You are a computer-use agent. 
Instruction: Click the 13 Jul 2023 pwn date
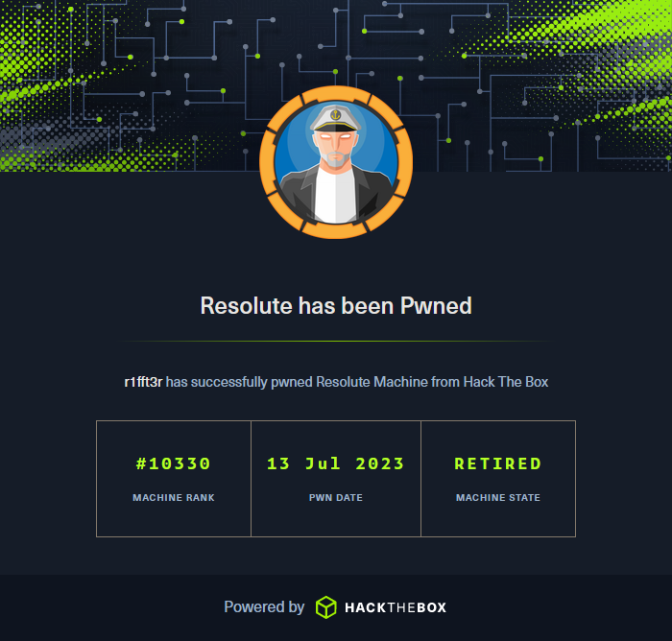(336, 463)
